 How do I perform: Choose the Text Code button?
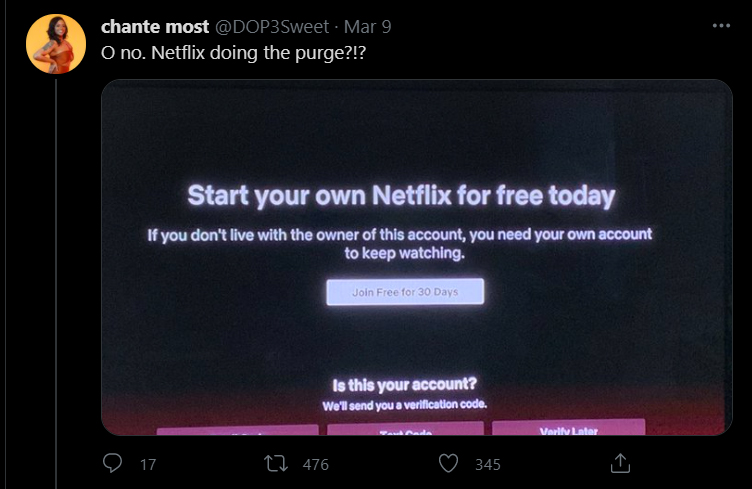click(405, 430)
